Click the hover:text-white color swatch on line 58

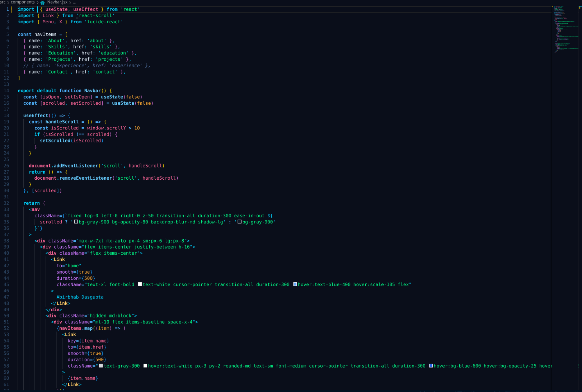click(x=145, y=366)
